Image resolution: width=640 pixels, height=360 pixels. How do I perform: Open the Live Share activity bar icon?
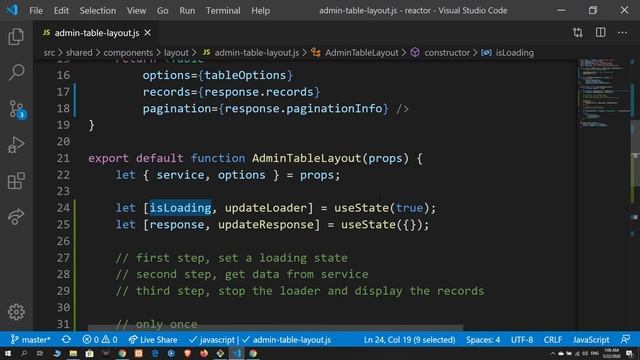(x=16, y=216)
